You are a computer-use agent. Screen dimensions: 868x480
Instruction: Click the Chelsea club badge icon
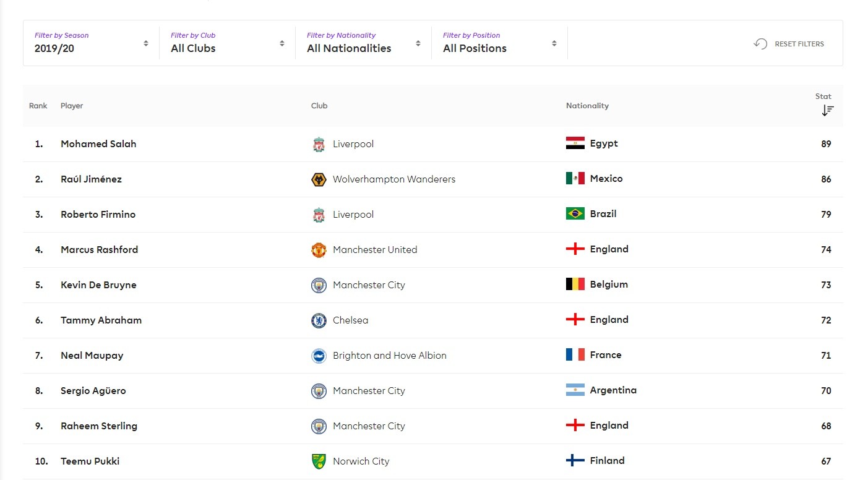[x=319, y=320]
